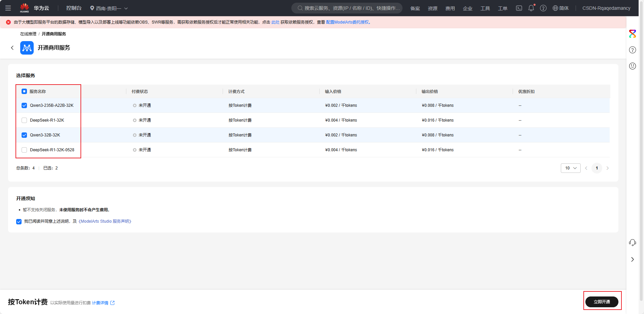Click the red error icon in the banner
644x314 pixels.
tap(8, 22)
